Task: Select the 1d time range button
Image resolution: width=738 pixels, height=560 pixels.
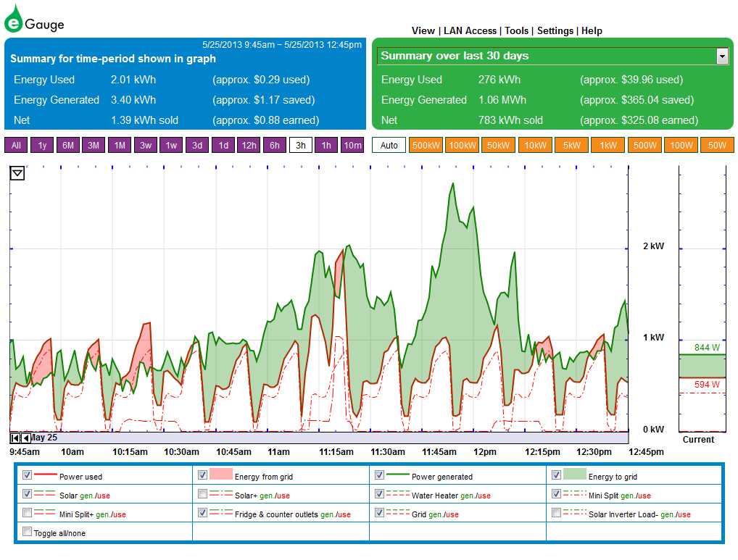Action: 223,146
